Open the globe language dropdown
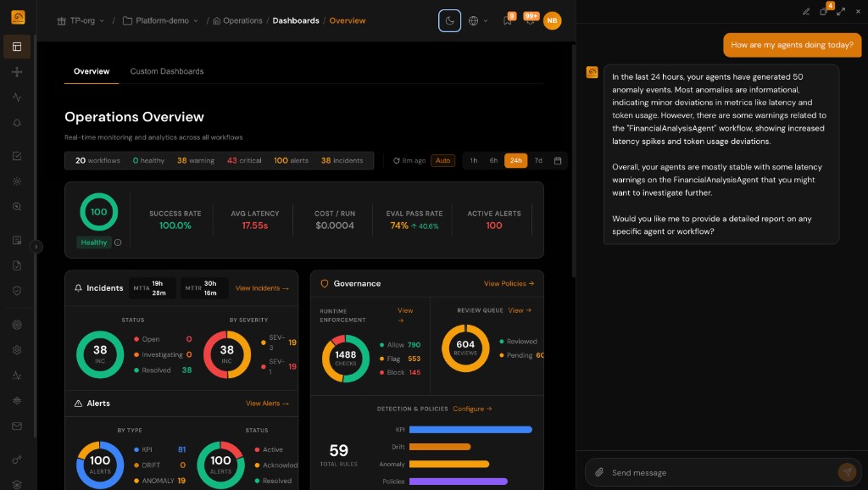The image size is (868, 490). tap(475, 21)
